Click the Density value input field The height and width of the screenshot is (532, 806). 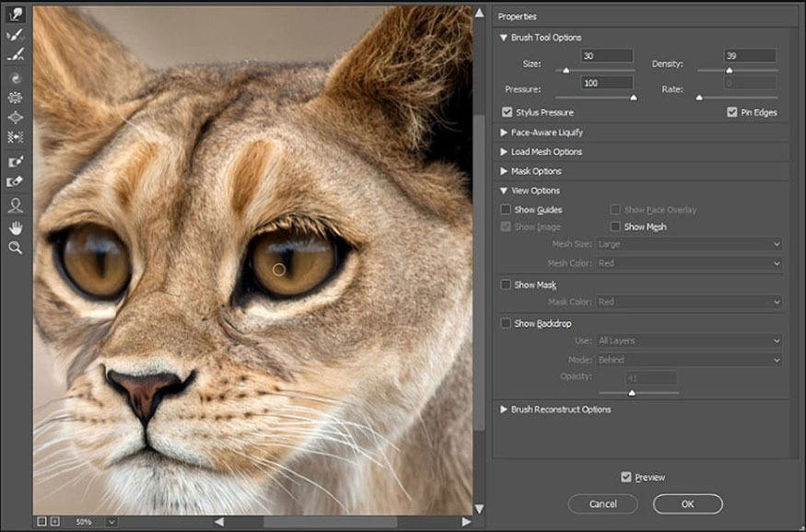point(750,56)
